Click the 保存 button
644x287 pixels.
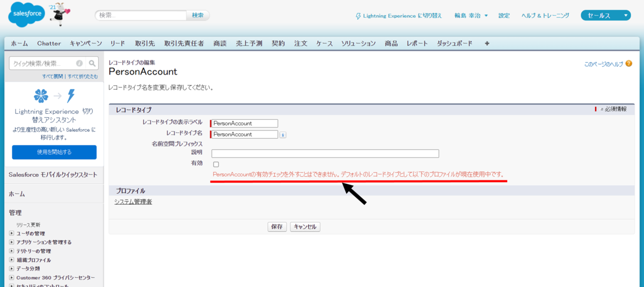point(277,227)
